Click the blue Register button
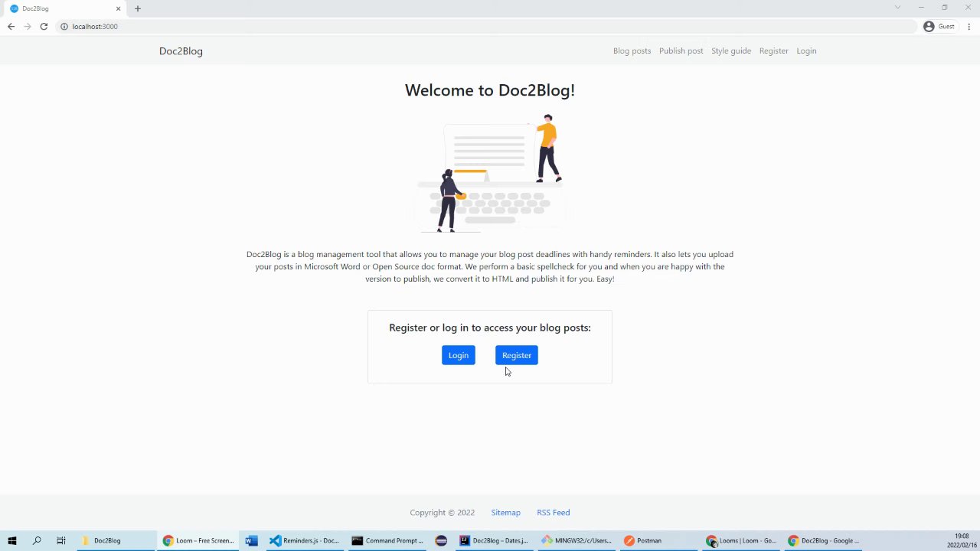This screenshot has width=980, height=551. click(x=517, y=355)
